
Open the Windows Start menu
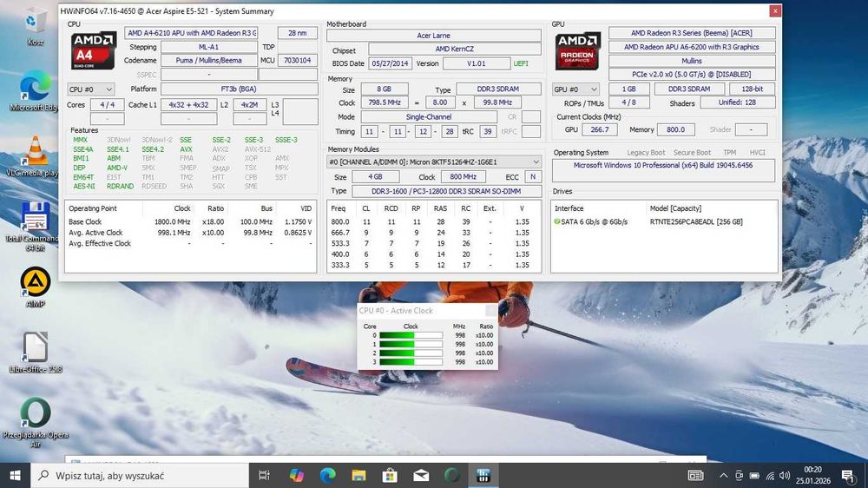[x=15, y=475]
